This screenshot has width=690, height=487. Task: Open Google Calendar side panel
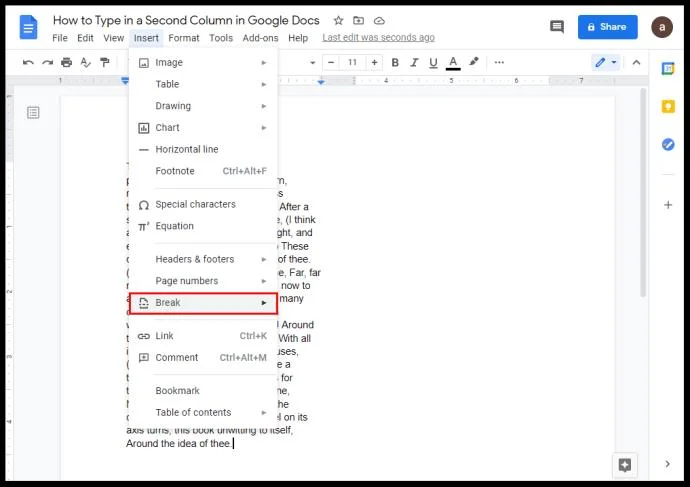pos(668,69)
